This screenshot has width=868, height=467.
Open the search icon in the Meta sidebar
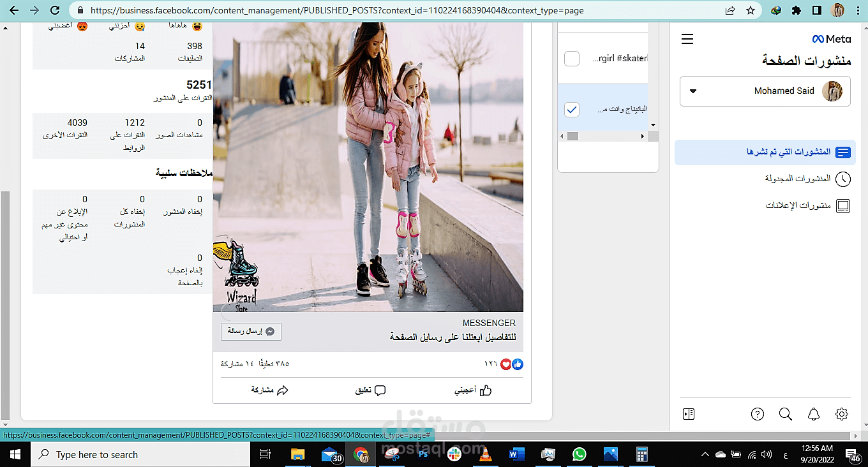coord(785,413)
